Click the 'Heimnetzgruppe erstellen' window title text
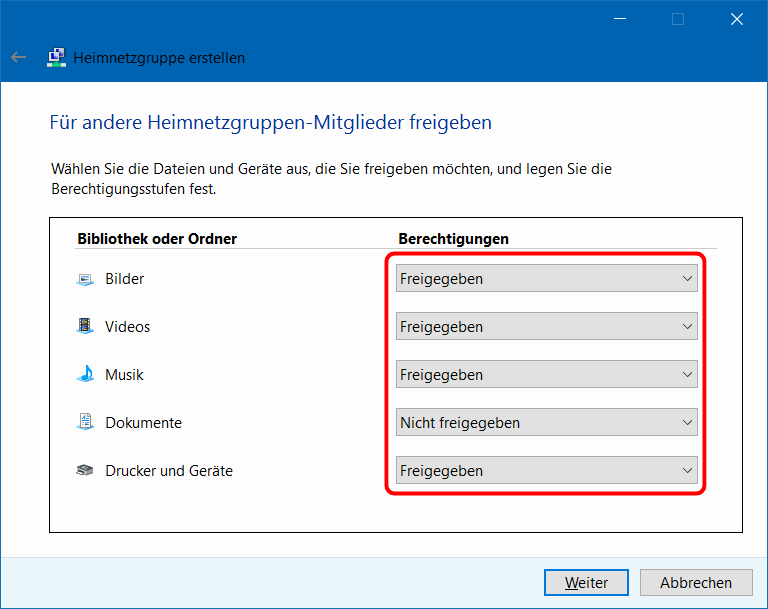 pyautogui.click(x=159, y=58)
